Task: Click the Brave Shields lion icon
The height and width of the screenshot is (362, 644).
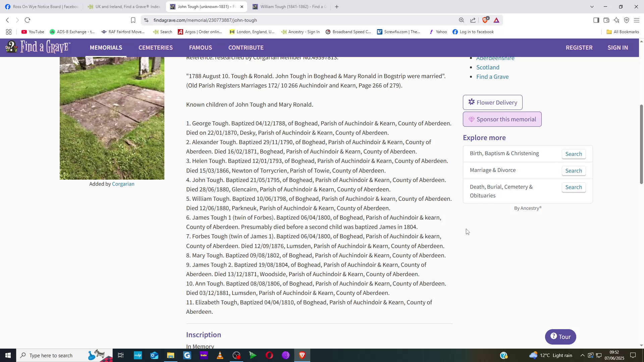Action: [485, 20]
